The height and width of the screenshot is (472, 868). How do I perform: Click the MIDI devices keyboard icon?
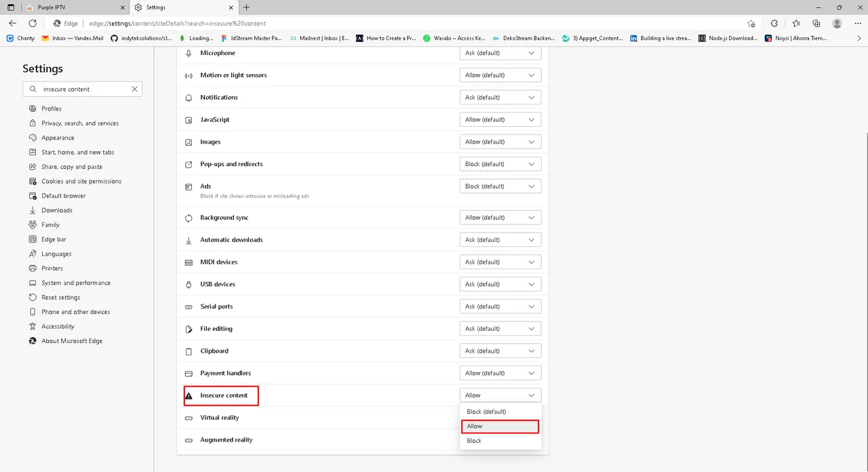click(189, 262)
